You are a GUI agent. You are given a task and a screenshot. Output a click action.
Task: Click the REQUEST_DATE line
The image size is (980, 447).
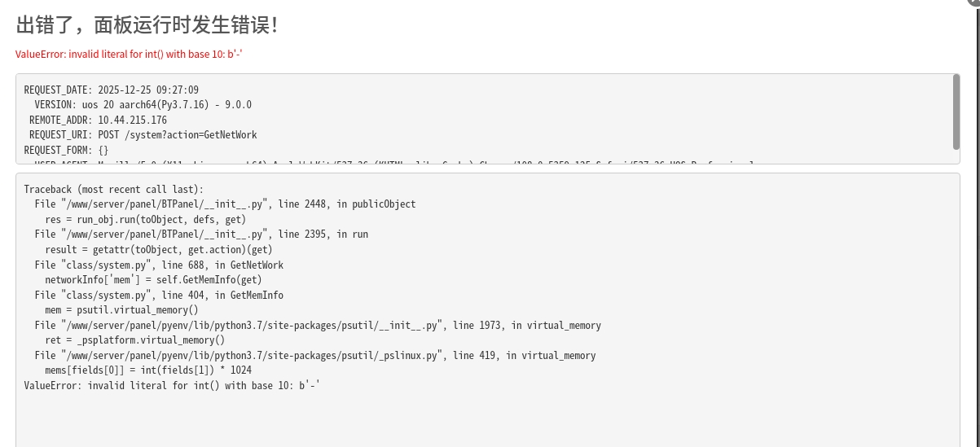point(112,90)
